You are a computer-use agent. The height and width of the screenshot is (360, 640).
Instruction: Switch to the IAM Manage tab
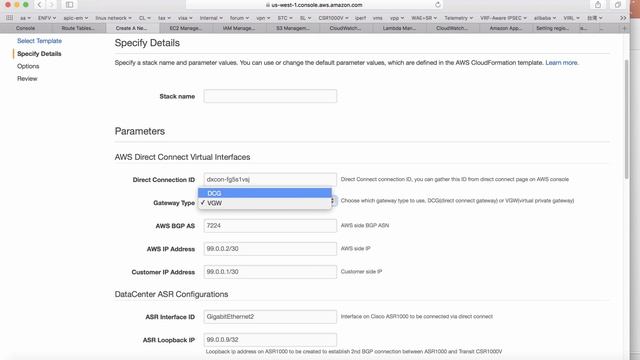[239, 28]
